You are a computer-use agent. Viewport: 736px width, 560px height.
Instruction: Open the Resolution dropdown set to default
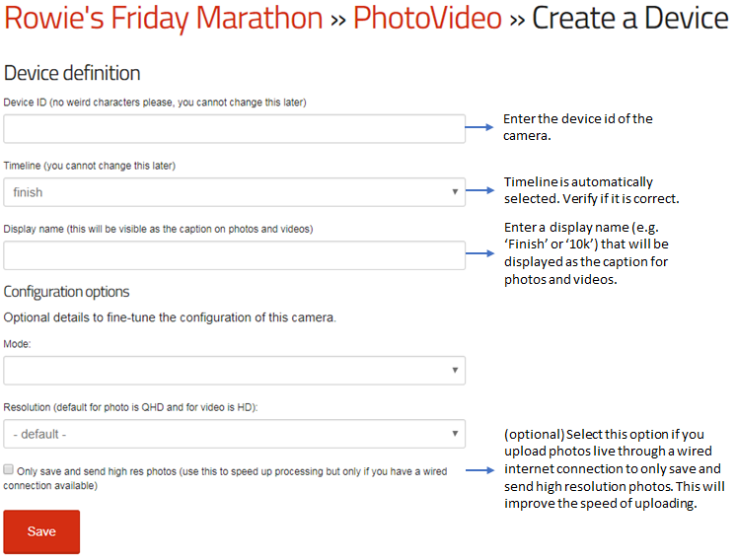tap(234, 434)
